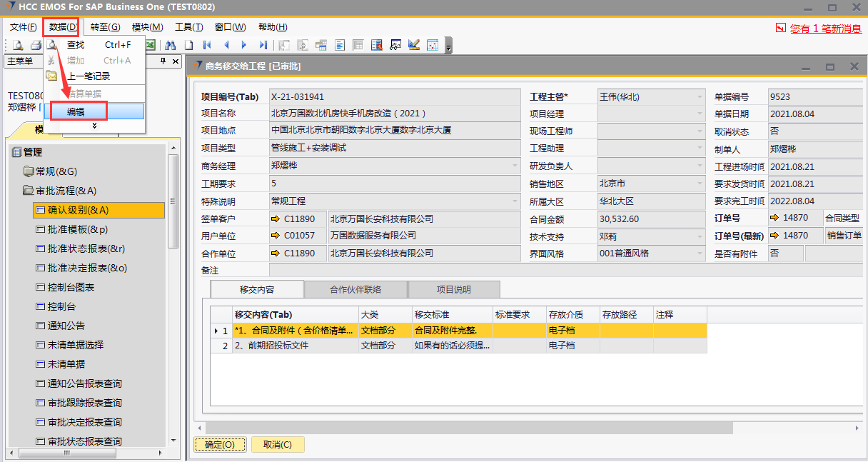Click orange link arrow next to 订单号 14870

pos(774,219)
